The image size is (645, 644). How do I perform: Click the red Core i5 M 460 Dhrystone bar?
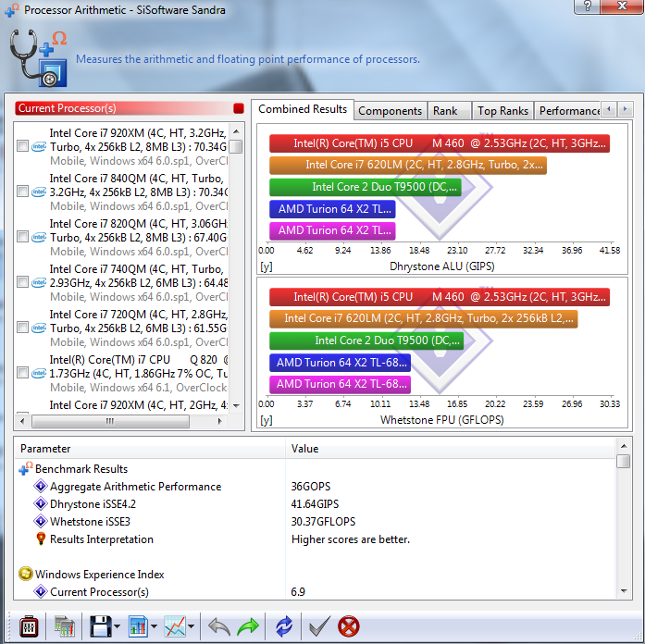coord(440,143)
